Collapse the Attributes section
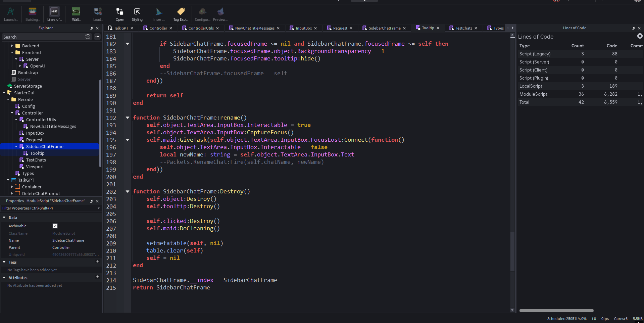The image size is (644, 323). 4,278
